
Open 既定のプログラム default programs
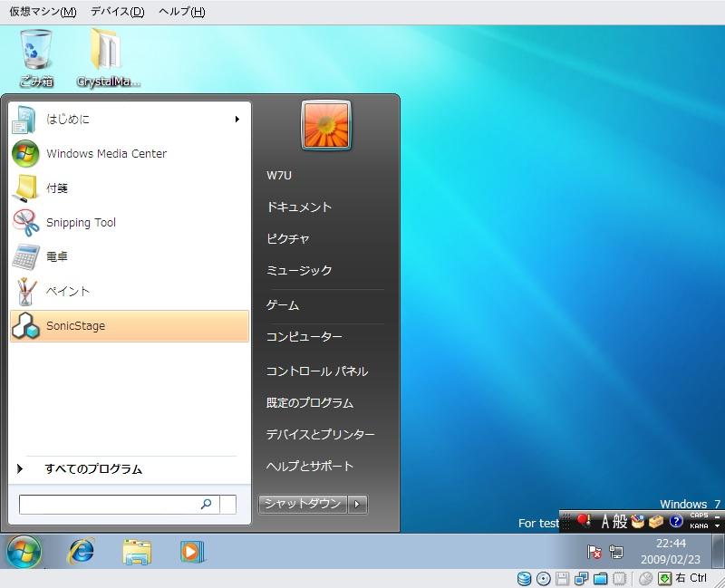[x=310, y=402]
